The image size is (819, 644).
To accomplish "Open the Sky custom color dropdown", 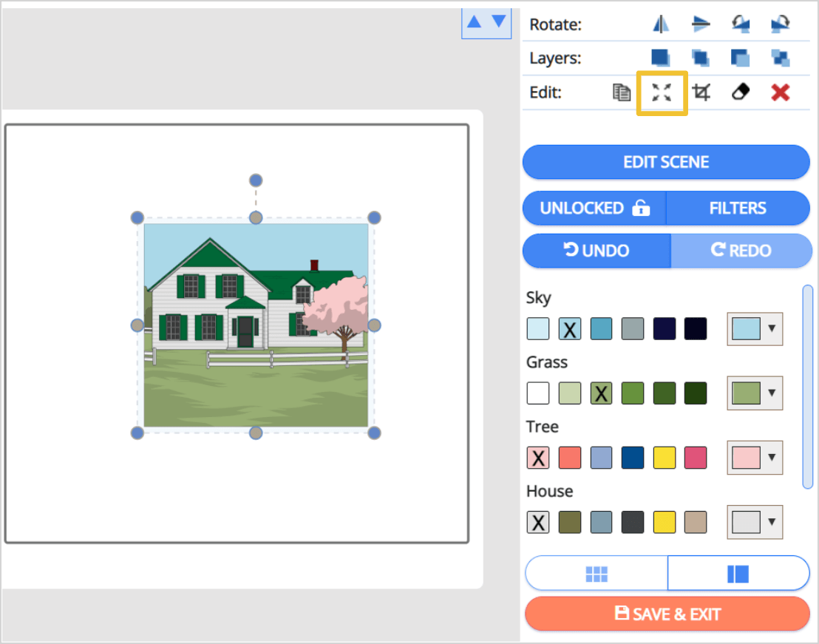I will tap(755, 328).
